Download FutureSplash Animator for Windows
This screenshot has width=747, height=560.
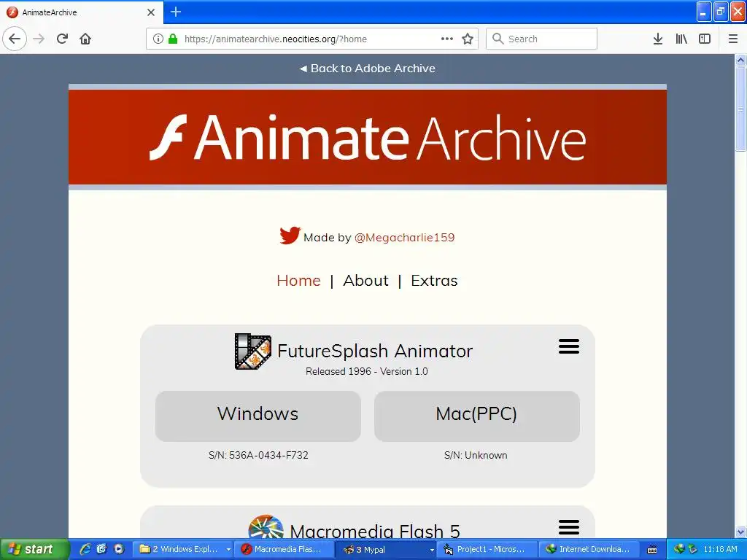258,416
